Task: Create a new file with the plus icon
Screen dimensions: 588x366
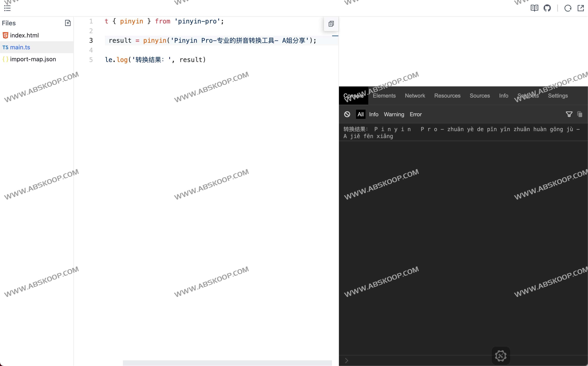Action: [68, 23]
